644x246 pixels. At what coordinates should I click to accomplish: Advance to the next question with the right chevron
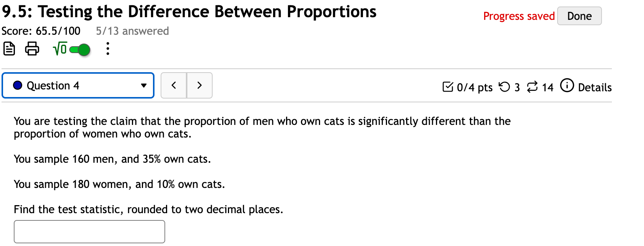pos(199,85)
